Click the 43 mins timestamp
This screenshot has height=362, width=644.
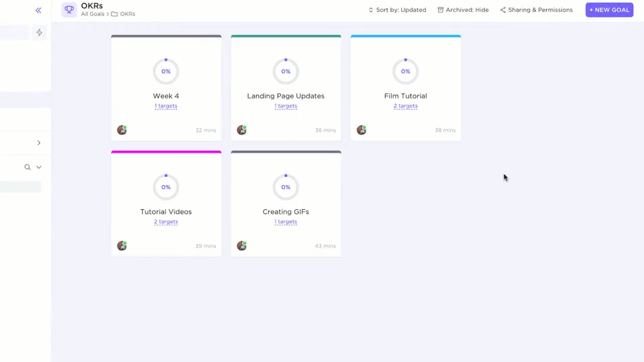click(x=325, y=246)
